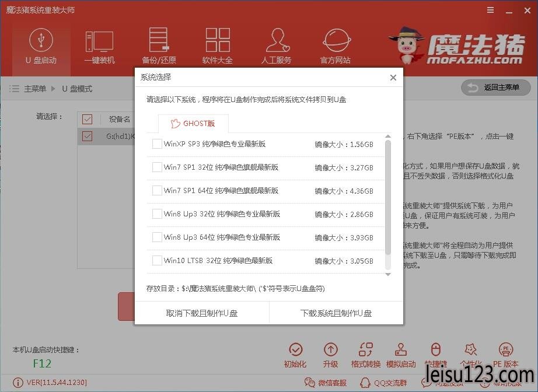Click the 个性化 personalization icon

coord(471,355)
